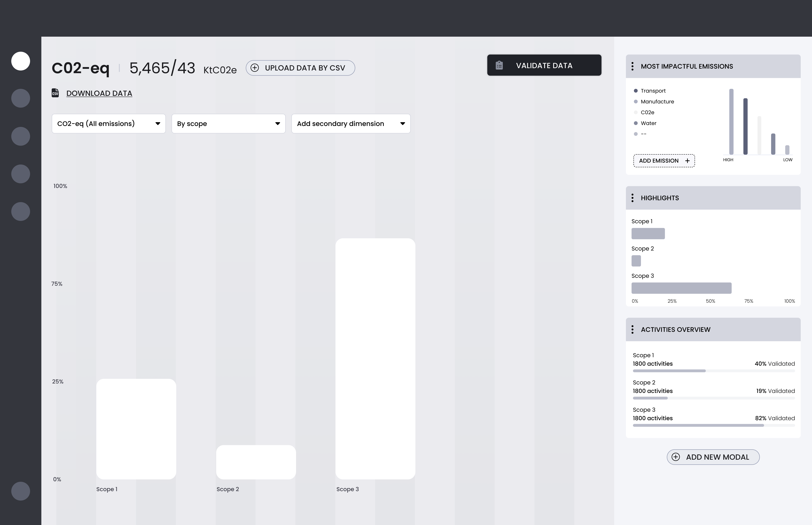Viewport: 812px width, 525px height.
Task: Click the Scope 3 bar in main chart
Action: pos(375,359)
